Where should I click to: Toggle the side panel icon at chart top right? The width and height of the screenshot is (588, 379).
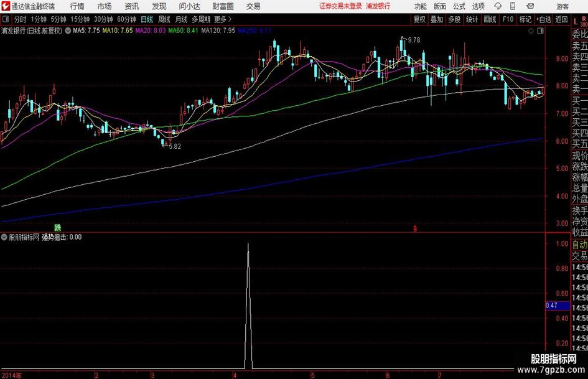pyautogui.click(x=540, y=30)
